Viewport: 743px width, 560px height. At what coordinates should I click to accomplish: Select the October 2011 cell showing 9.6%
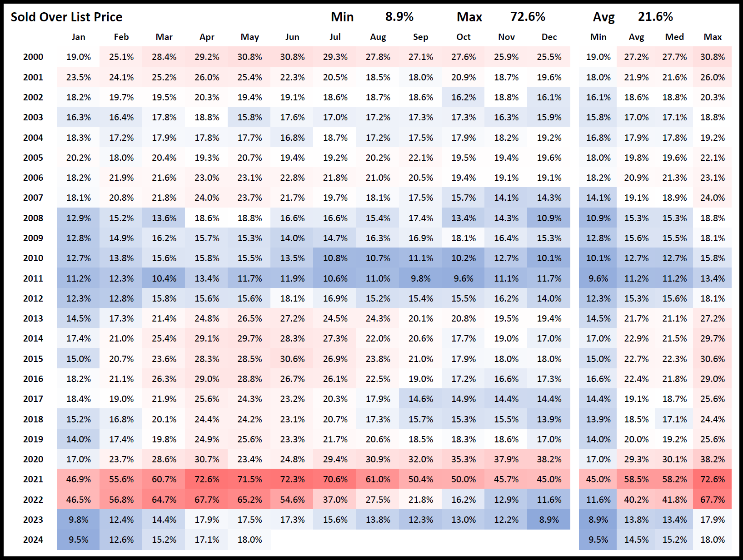(x=464, y=278)
